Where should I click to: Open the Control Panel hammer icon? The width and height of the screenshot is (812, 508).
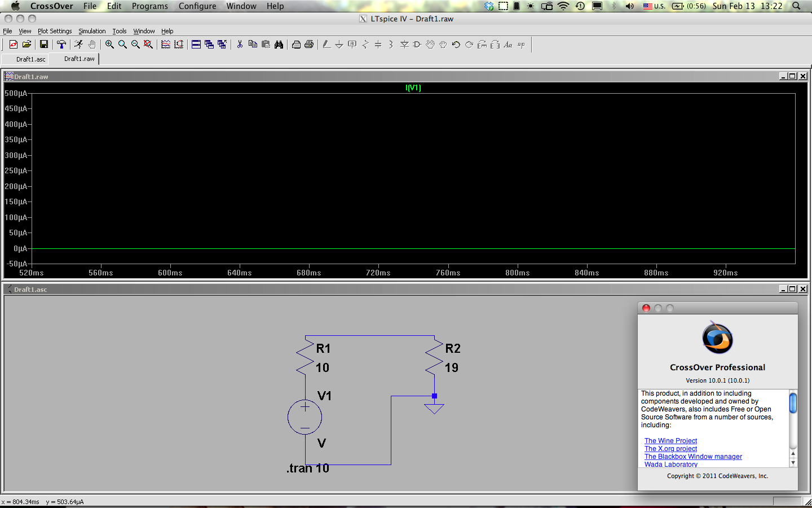coord(61,45)
